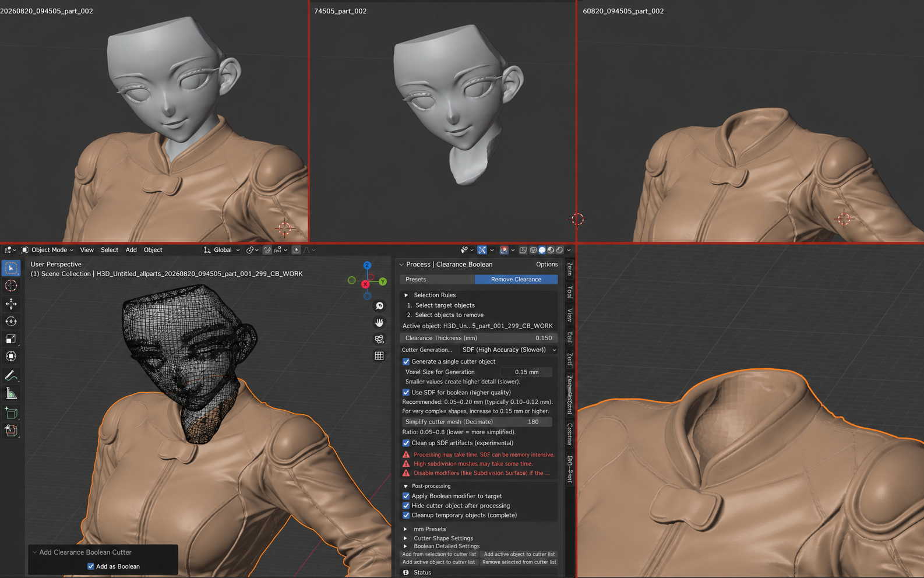Choose the Move tool

(11, 304)
